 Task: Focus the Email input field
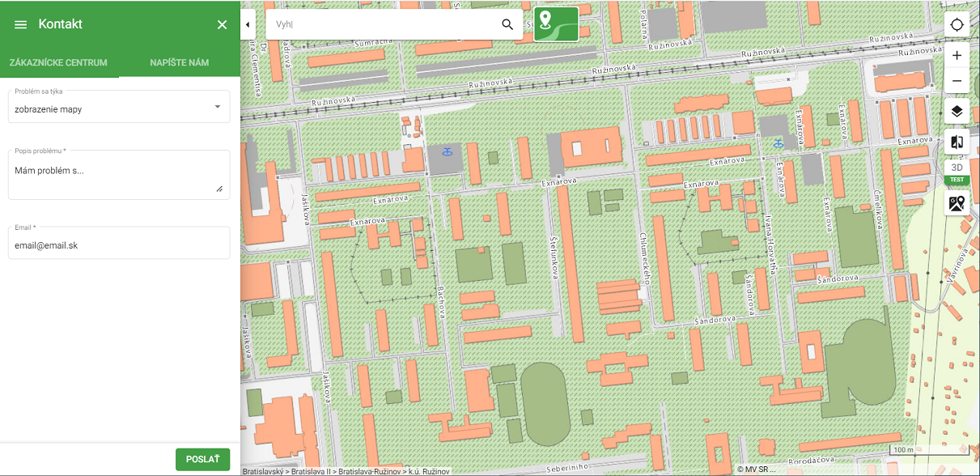119,244
